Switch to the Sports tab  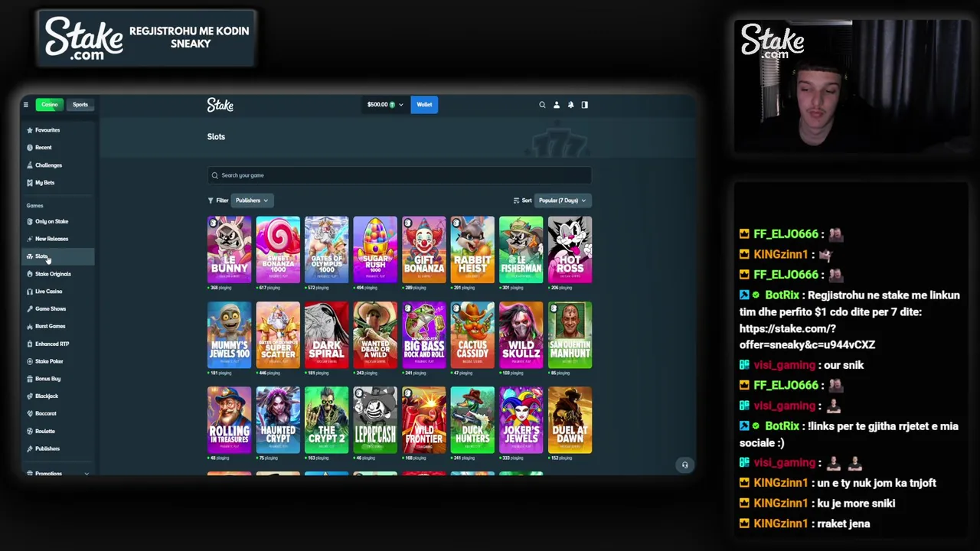[x=80, y=105]
